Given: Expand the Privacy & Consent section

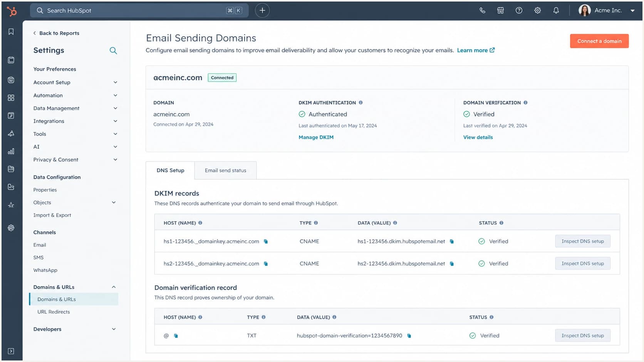Looking at the screenshot, I should coord(75,160).
